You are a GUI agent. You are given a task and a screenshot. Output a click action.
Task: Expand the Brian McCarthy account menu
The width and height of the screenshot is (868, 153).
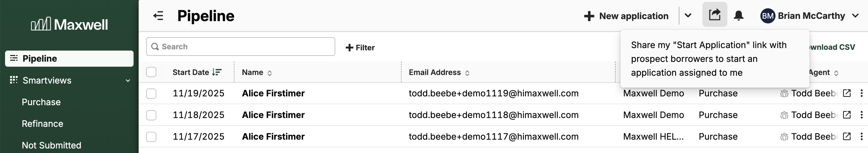pos(855,16)
